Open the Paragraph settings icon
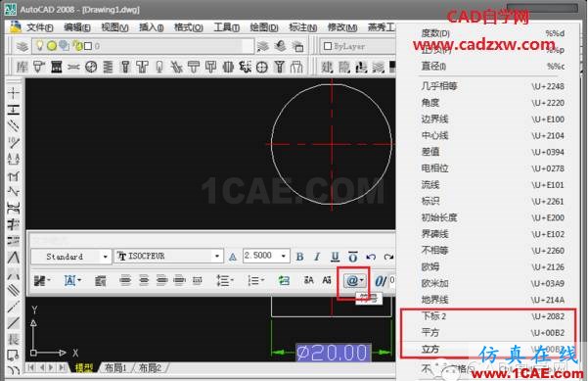This screenshot has height=381, width=588. pos(100,280)
